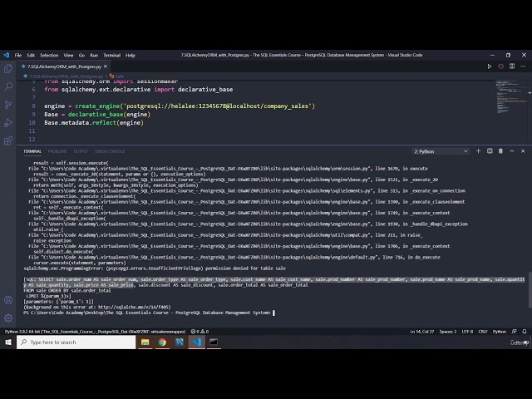Open the Accounts menu icon

8,300
